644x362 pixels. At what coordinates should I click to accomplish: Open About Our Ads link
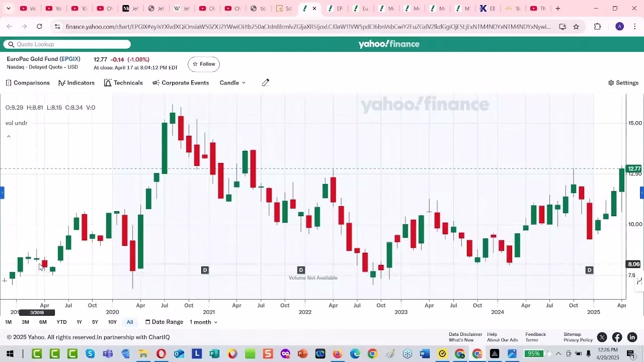pos(502,340)
